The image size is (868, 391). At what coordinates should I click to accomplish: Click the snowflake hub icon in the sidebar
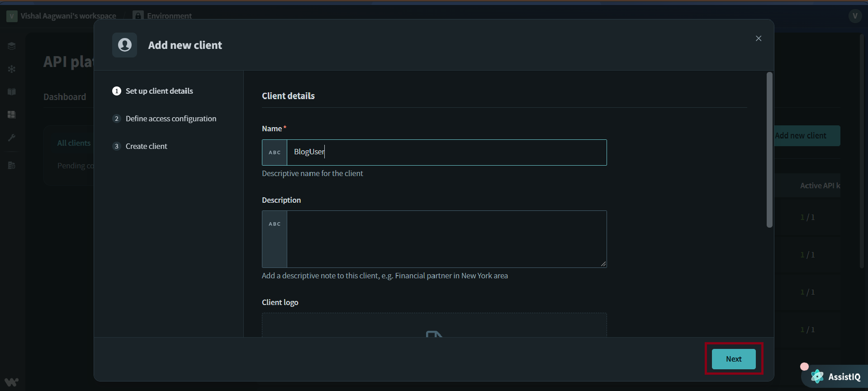click(x=12, y=69)
